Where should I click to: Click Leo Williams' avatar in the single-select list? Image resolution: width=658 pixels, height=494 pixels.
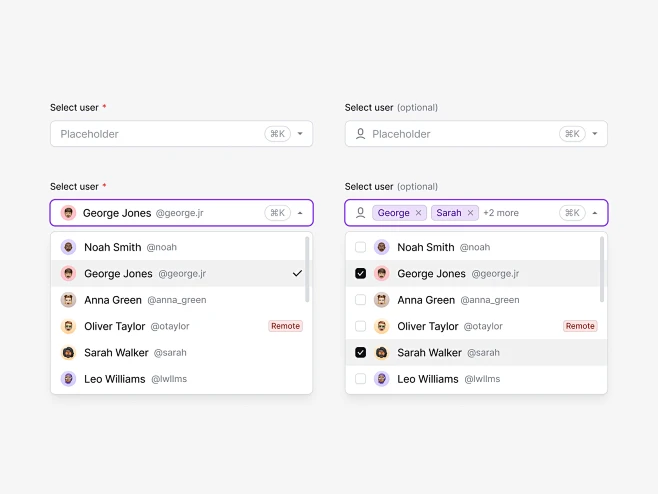pyautogui.click(x=68, y=379)
